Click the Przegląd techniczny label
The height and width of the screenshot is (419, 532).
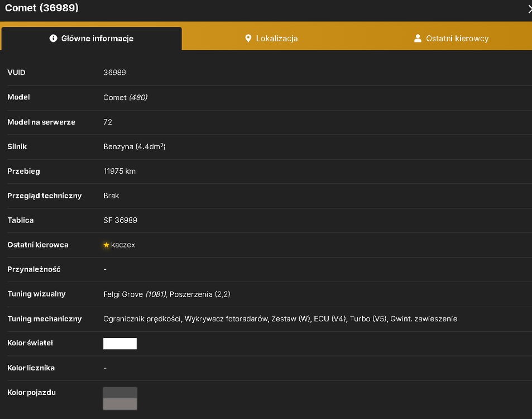45,196
